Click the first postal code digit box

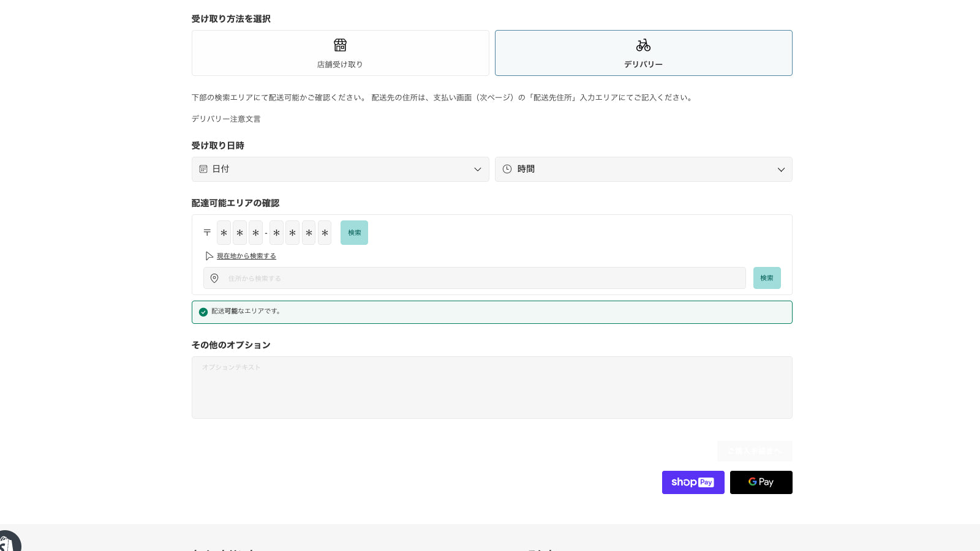[x=224, y=233]
